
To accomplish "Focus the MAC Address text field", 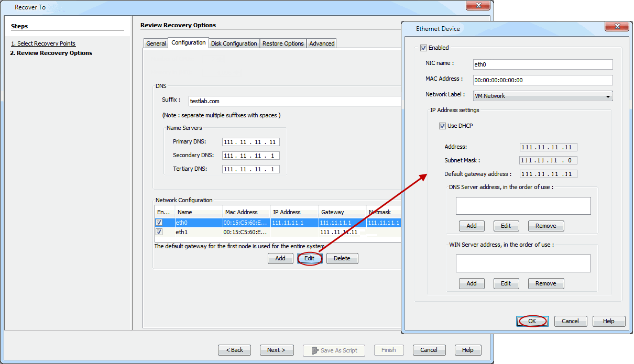I will (542, 80).
